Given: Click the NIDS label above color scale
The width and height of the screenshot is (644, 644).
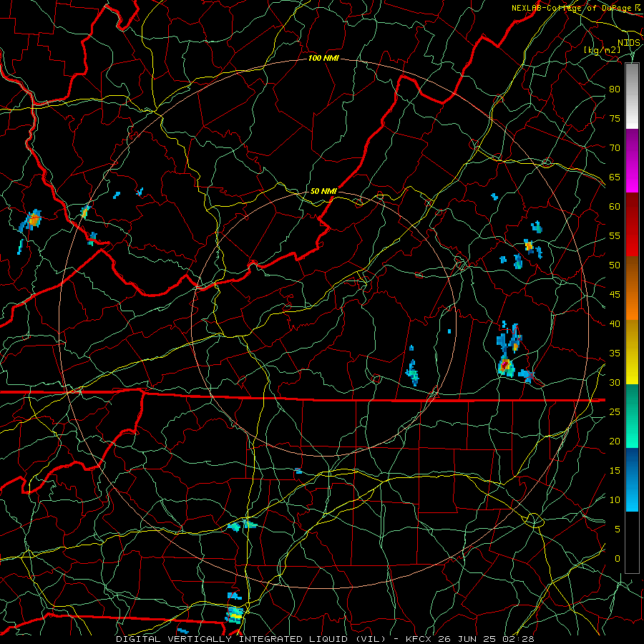Looking at the screenshot, I should tap(629, 43).
